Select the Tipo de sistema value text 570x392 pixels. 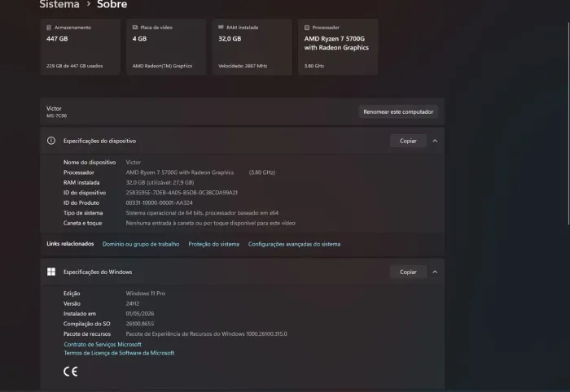[202, 213]
